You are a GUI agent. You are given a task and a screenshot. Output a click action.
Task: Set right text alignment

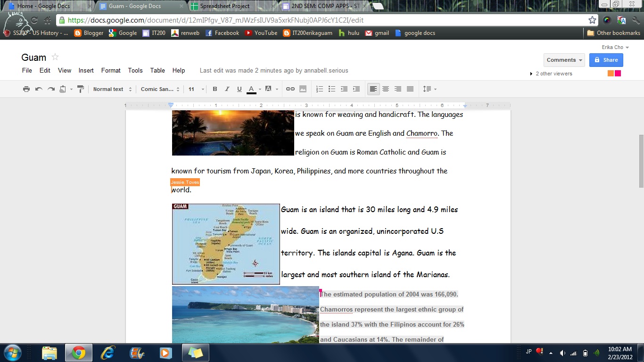point(398,89)
